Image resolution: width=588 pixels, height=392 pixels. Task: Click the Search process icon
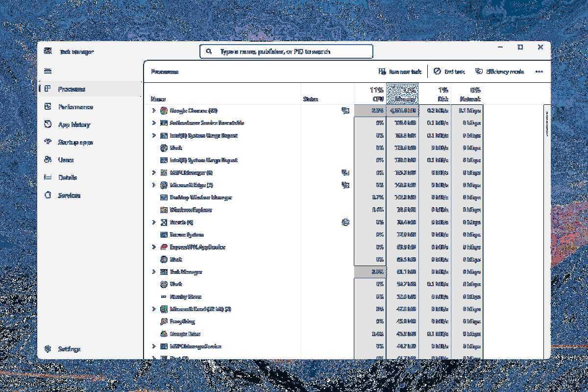click(x=164, y=222)
